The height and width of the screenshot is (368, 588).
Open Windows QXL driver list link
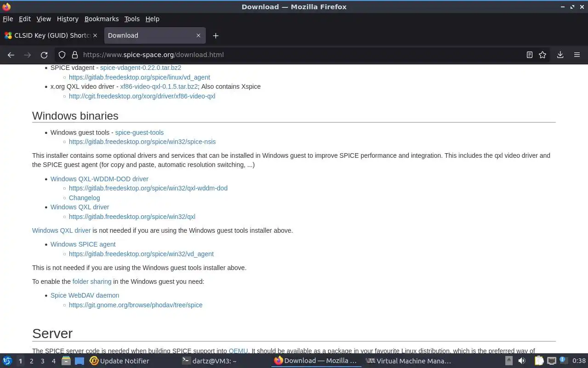coord(80,207)
